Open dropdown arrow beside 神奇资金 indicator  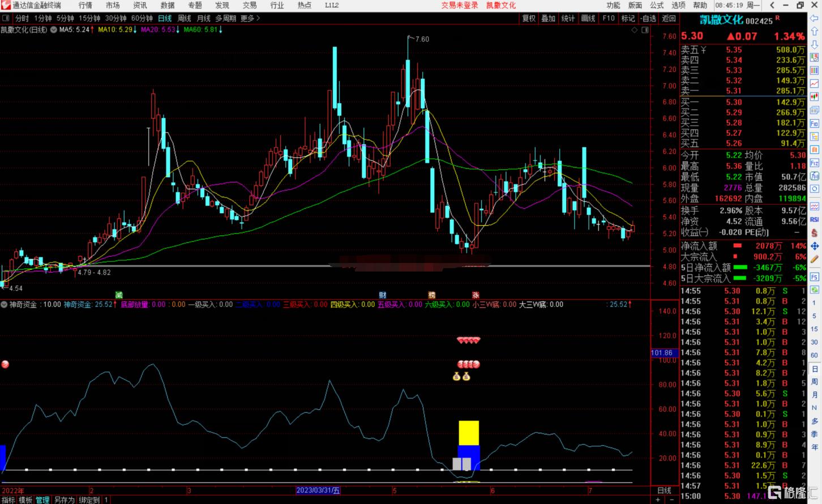point(5,304)
